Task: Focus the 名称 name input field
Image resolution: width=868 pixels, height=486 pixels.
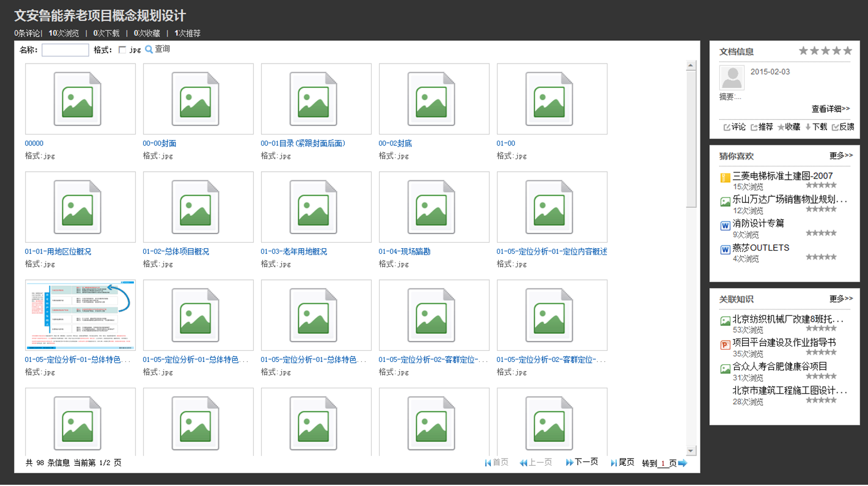Action: click(x=65, y=50)
